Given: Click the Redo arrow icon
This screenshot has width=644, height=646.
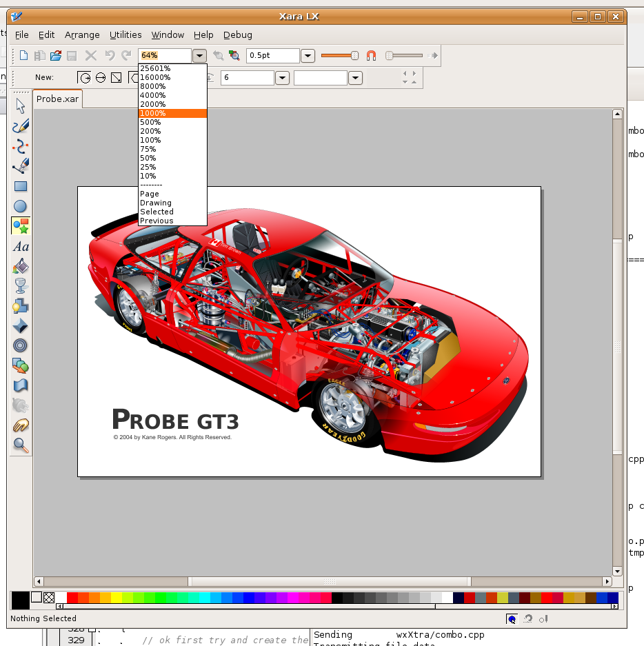Looking at the screenshot, I should click(126, 55).
